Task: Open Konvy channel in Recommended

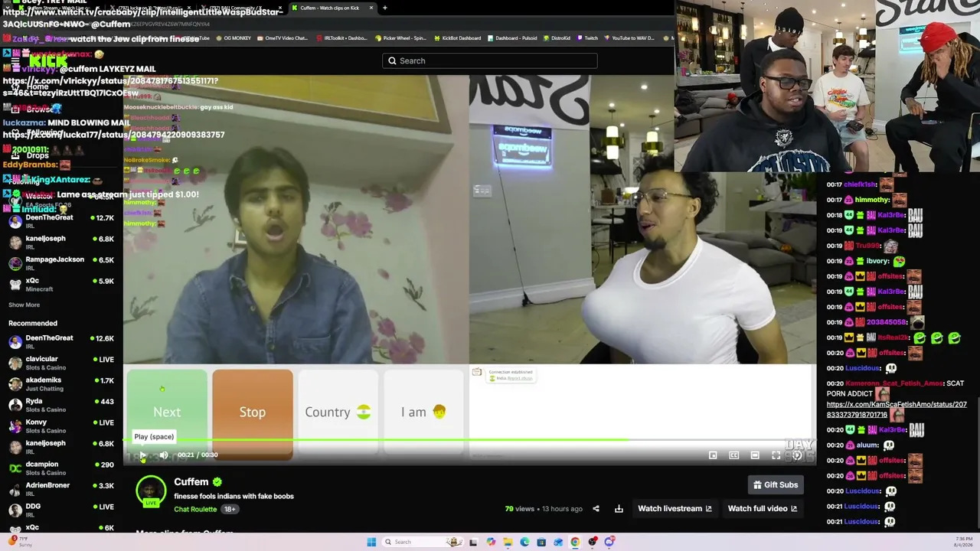Action: (x=61, y=426)
